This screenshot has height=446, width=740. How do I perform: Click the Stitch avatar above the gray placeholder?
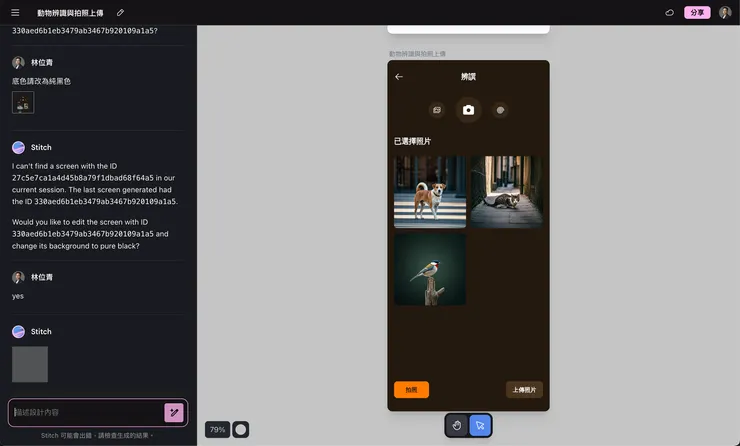[18, 331]
